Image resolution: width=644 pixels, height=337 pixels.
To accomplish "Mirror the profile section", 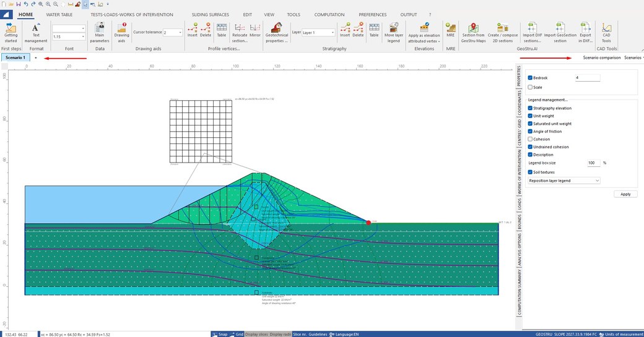I will 255,30.
